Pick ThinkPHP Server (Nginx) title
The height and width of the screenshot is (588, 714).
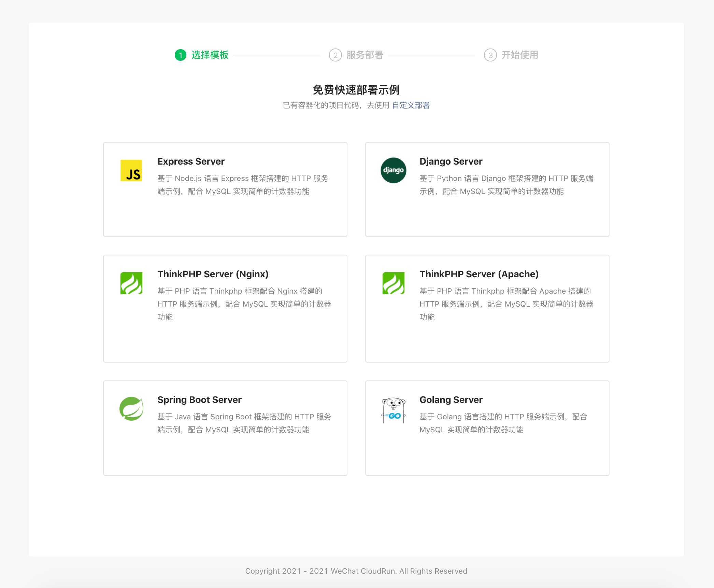point(213,274)
